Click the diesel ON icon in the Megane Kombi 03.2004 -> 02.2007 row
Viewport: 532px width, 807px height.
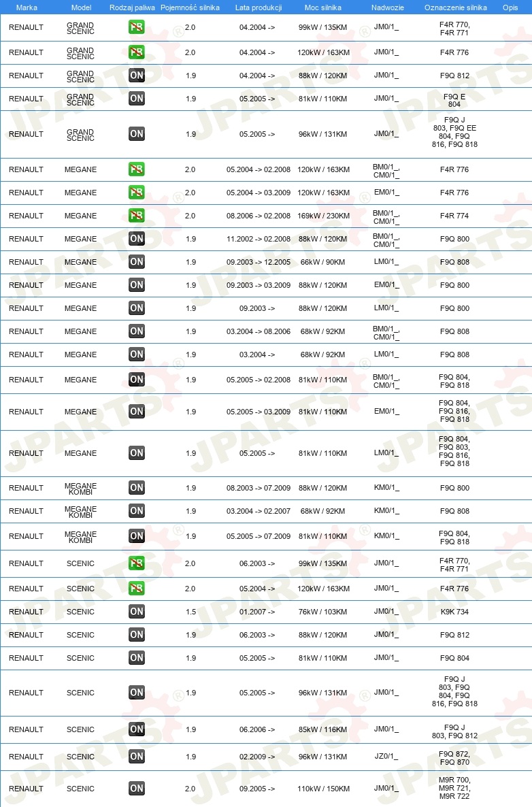coord(136,511)
